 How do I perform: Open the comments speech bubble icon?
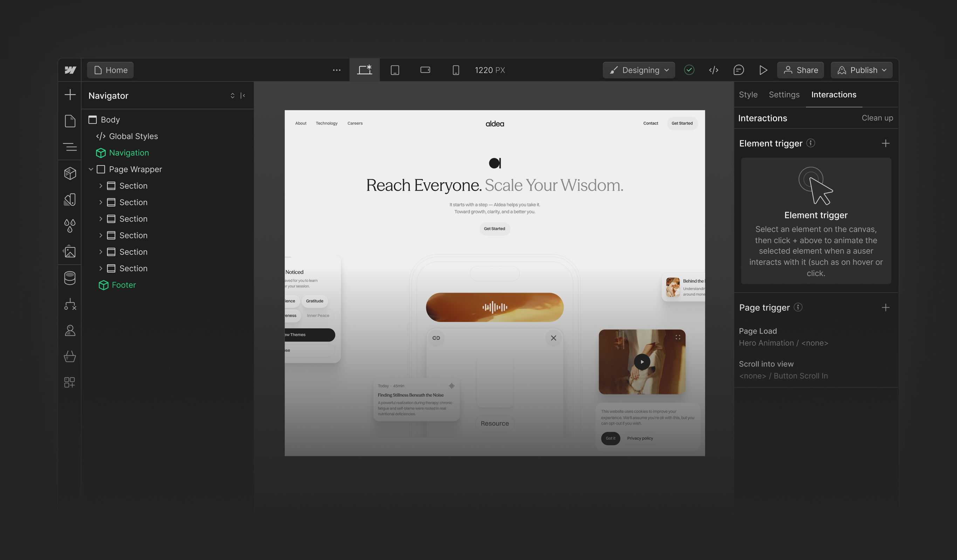click(739, 70)
